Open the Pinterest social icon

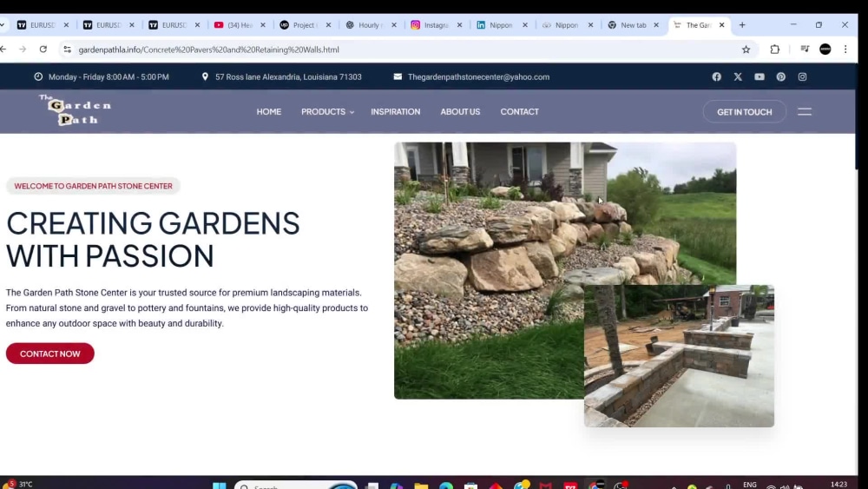click(780, 77)
